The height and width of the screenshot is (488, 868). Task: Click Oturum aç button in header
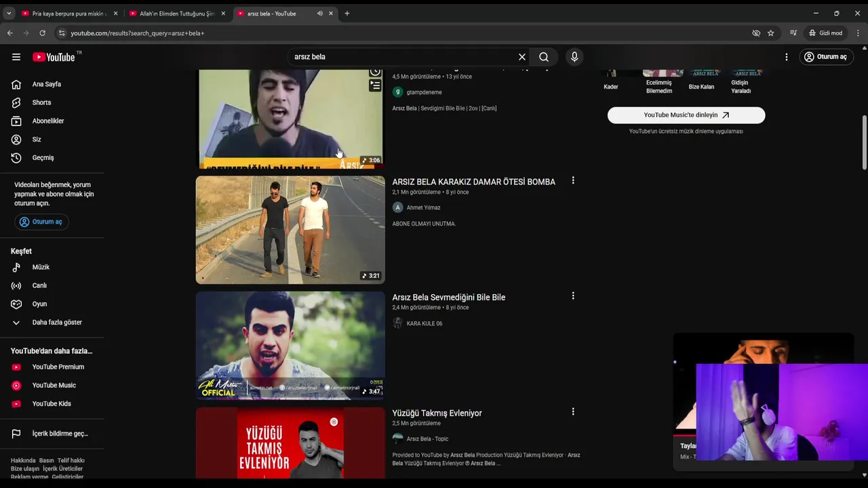(826, 57)
